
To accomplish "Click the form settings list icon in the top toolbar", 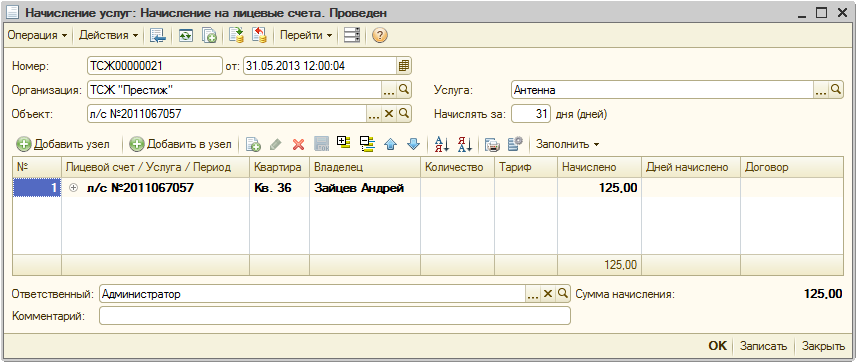I will (x=352, y=35).
